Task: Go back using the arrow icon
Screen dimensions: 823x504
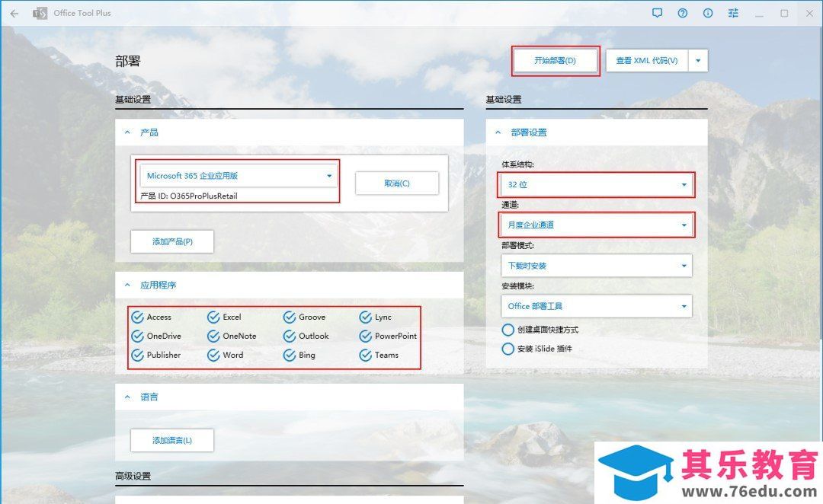Action: point(14,13)
